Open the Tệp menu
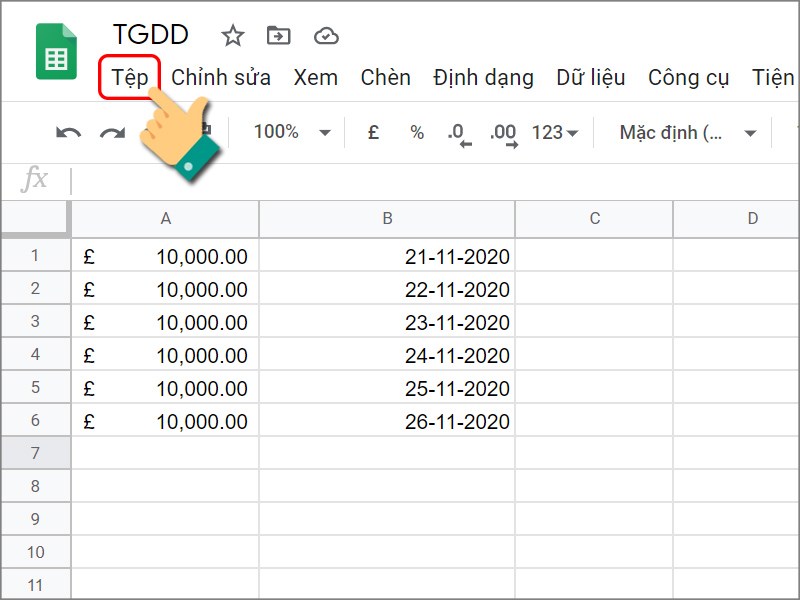The image size is (800, 600). point(131,77)
